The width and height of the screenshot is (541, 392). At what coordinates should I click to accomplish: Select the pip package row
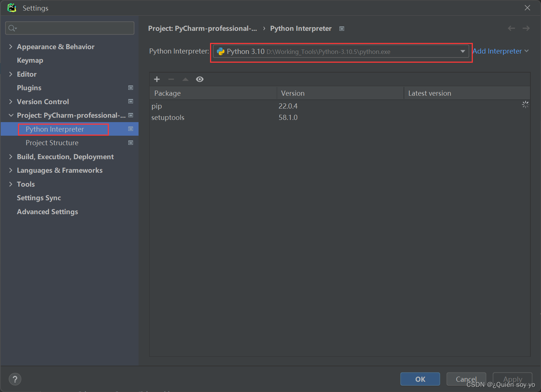click(x=340, y=106)
